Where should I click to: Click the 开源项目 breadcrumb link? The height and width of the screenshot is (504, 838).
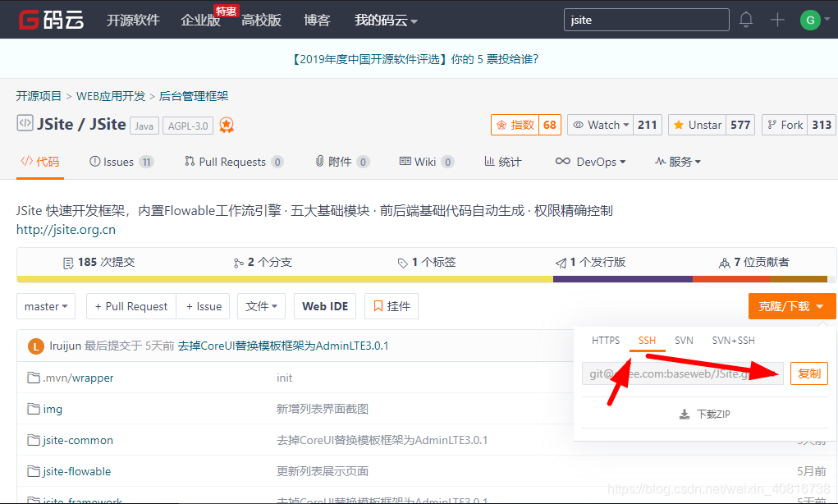[x=39, y=96]
